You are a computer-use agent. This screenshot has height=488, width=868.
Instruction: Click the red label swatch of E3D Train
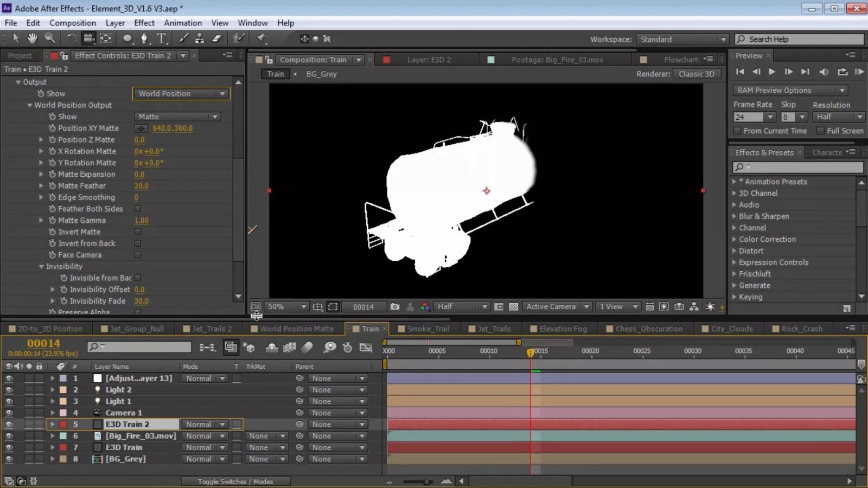63,447
